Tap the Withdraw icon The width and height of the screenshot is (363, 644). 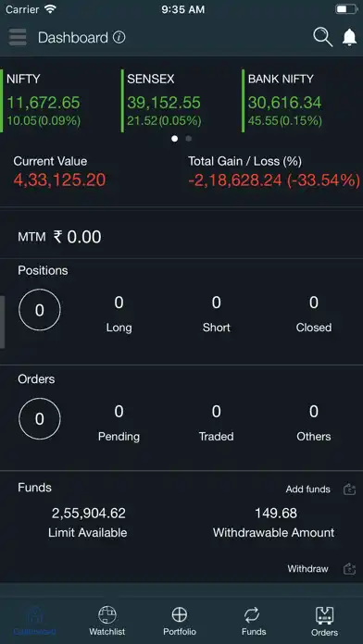[x=349, y=569]
